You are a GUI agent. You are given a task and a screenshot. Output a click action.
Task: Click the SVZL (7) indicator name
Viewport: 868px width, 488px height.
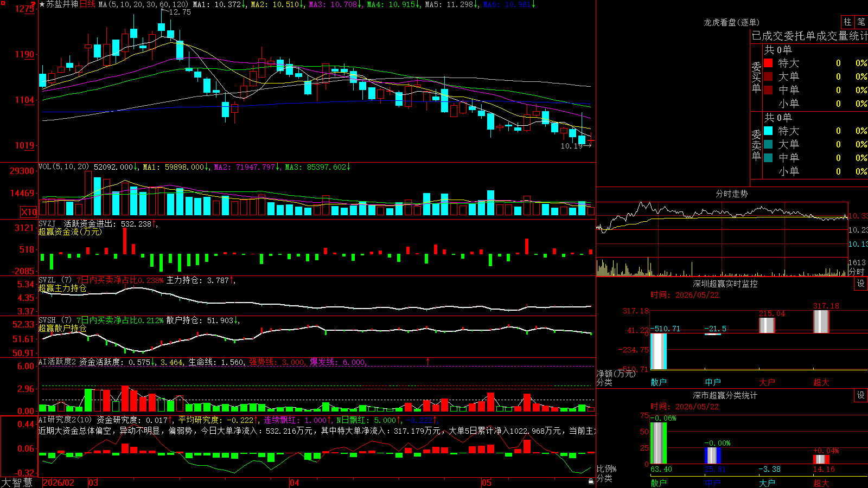click(x=55, y=280)
